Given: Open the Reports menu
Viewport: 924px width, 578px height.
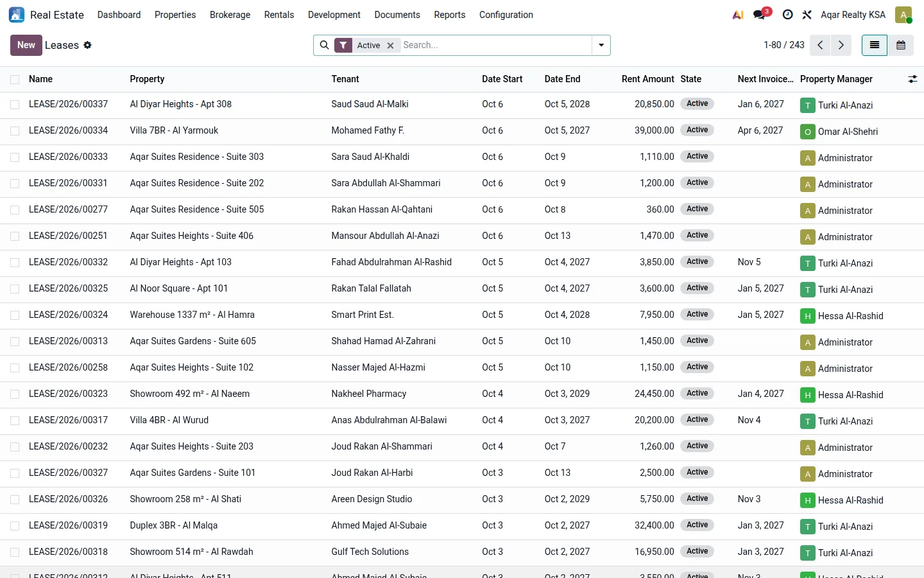Looking at the screenshot, I should (450, 15).
